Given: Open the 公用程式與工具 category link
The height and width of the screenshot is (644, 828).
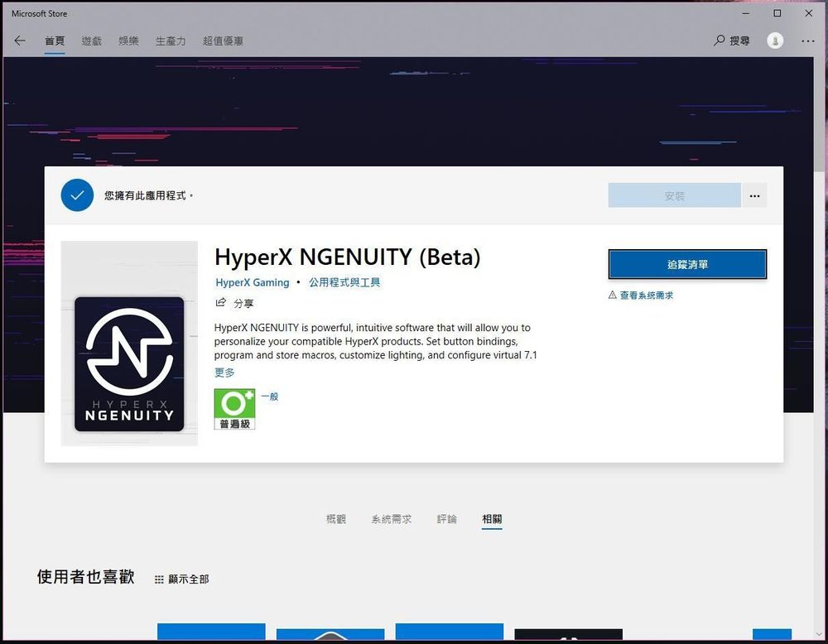Looking at the screenshot, I should pos(344,282).
